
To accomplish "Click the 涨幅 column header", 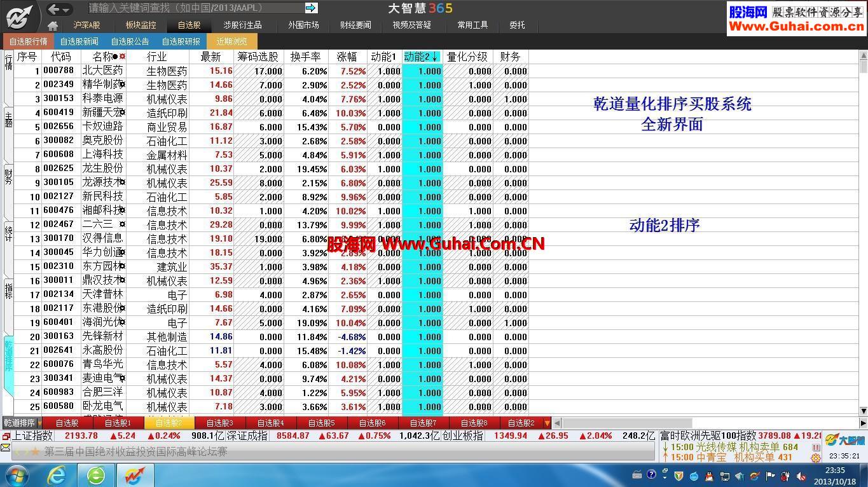I will pos(347,57).
